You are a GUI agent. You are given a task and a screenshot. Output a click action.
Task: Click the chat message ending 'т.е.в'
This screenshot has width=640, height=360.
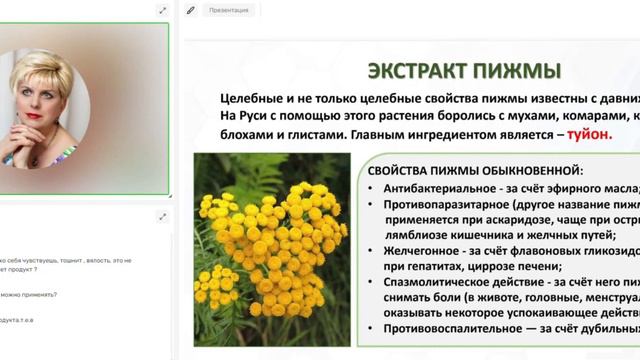pos(17,320)
